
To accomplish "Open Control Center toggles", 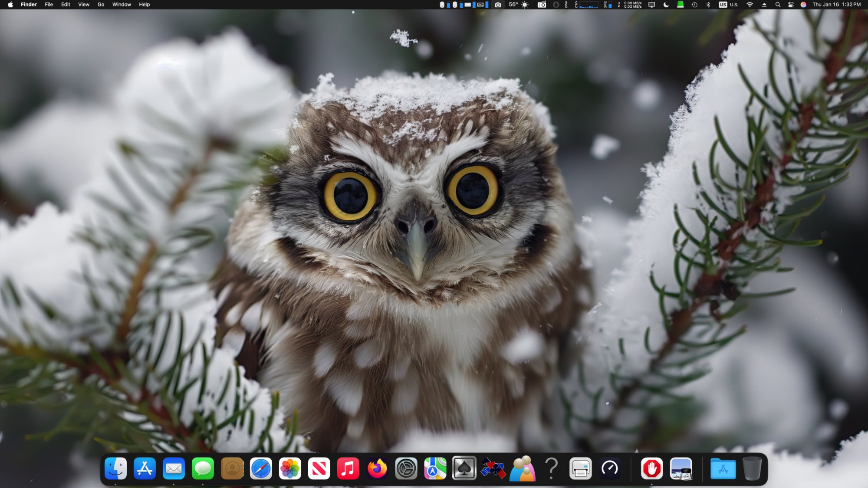I will coord(791,5).
